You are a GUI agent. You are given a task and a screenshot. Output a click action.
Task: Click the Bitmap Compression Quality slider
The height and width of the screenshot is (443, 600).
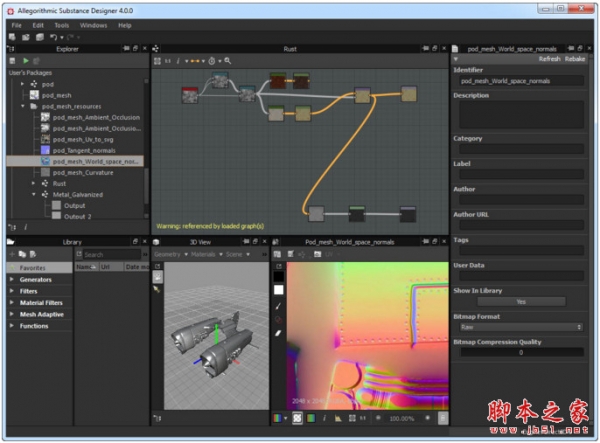click(522, 352)
